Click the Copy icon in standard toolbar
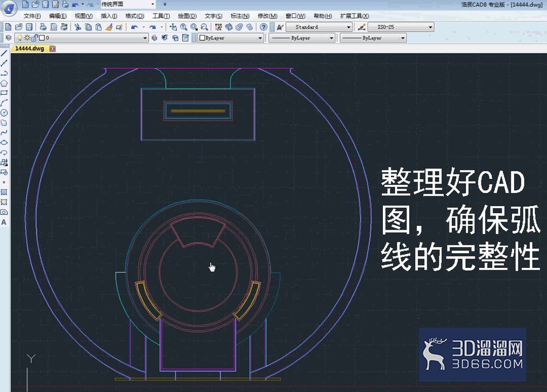 pyautogui.click(x=88, y=27)
